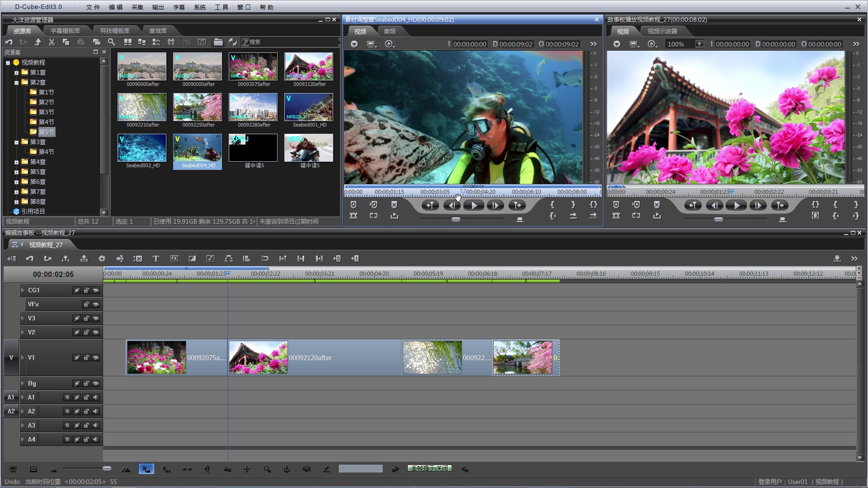The width and height of the screenshot is (868, 488).
Task: Open the FX effects tool in timeline toolbar
Action: pos(174,258)
